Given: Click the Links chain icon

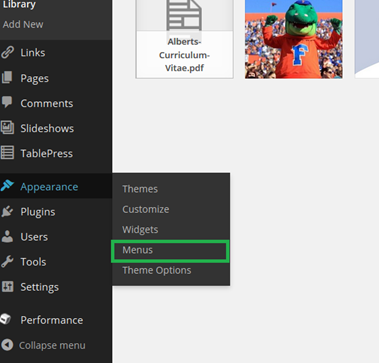Looking at the screenshot, I should [x=7, y=52].
